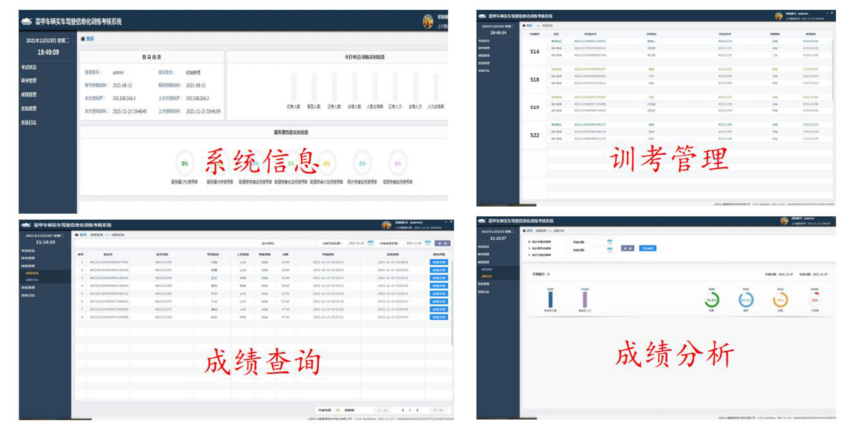Click the blue details button in row 1 of 成绩查询

[x=439, y=262]
